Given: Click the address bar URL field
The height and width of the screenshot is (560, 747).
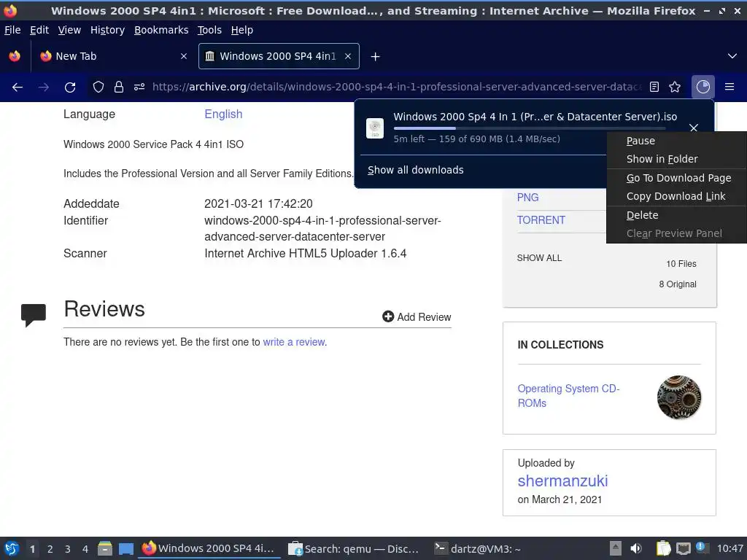Looking at the screenshot, I should (x=396, y=87).
